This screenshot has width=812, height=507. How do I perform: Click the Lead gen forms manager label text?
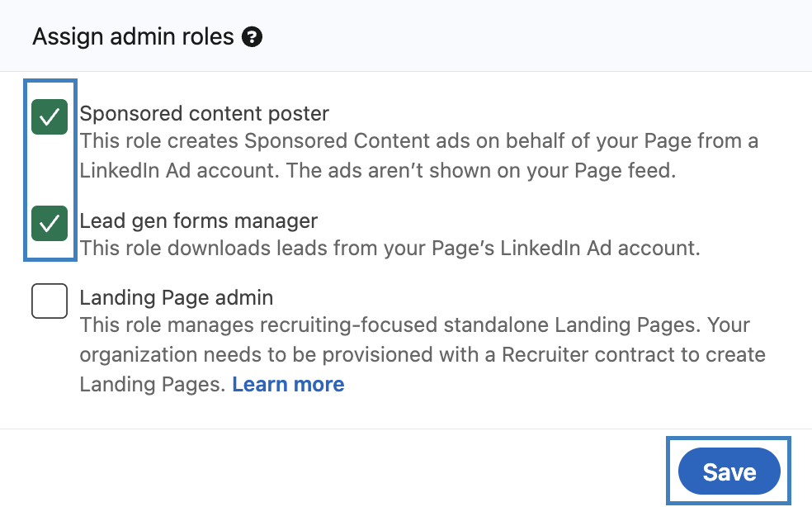198,220
